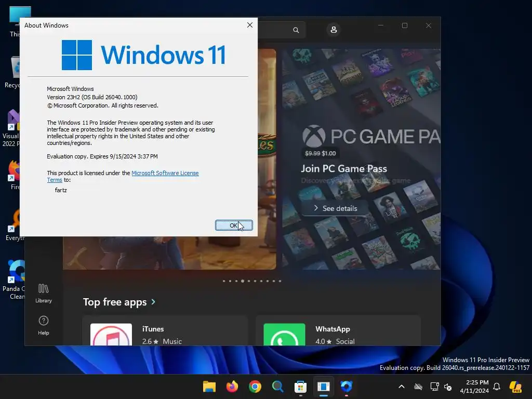The width and height of the screenshot is (532, 399).
Task: Click the PC Game Pass banner title
Action: (371, 137)
